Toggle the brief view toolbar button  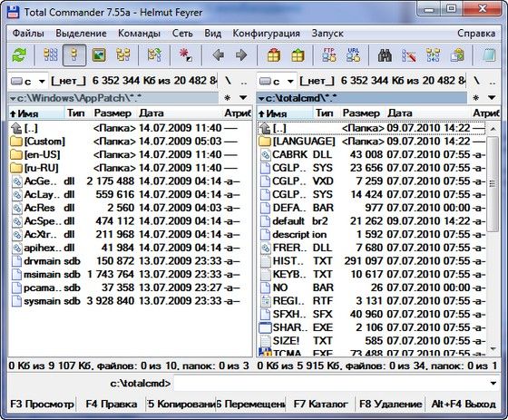point(51,55)
